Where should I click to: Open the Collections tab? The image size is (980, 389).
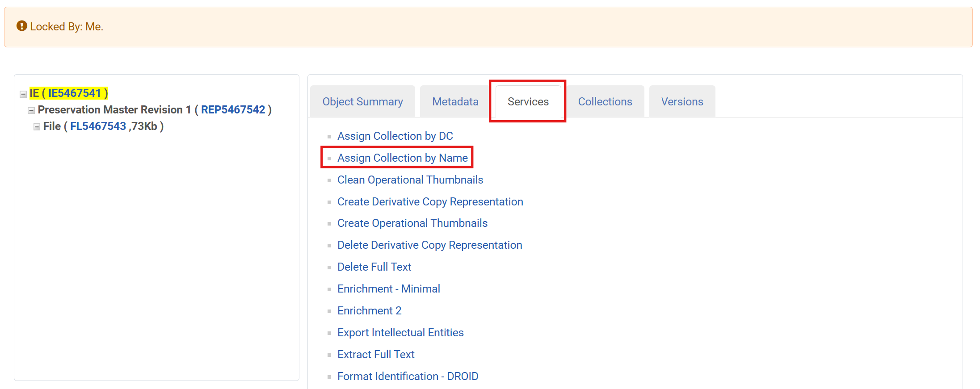[x=605, y=102]
